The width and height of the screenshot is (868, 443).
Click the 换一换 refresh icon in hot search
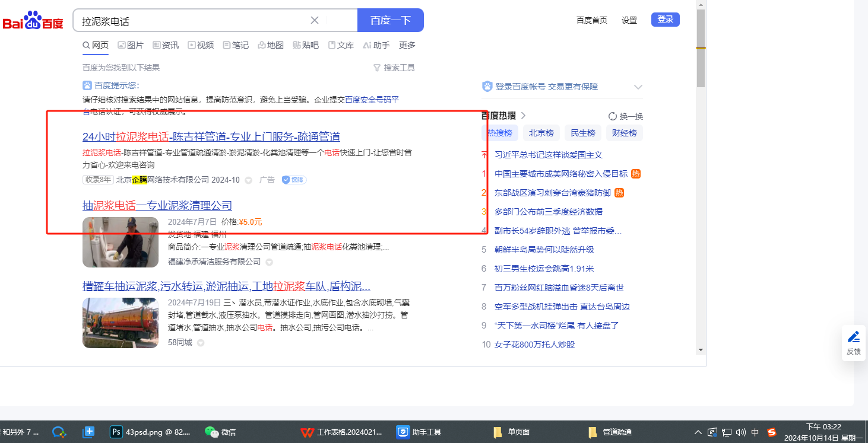[x=613, y=116]
